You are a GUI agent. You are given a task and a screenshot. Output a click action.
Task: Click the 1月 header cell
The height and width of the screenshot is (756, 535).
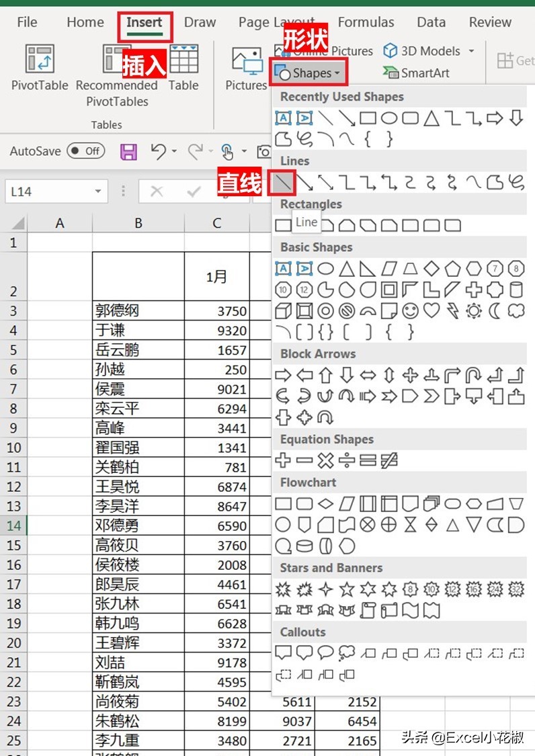216,277
